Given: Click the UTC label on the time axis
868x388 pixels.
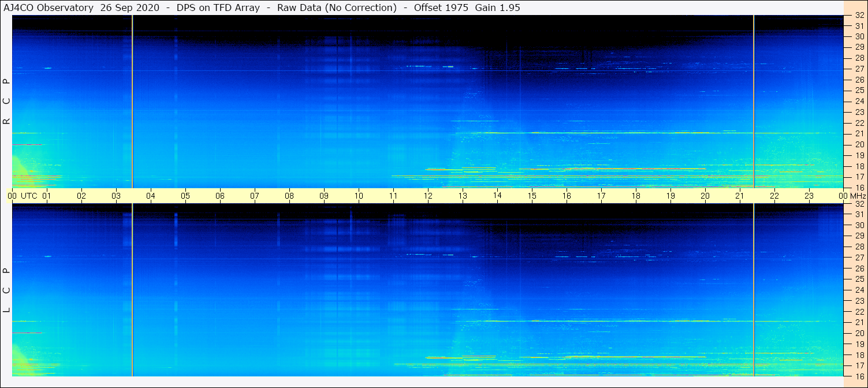Looking at the screenshot, I should click(x=29, y=196).
